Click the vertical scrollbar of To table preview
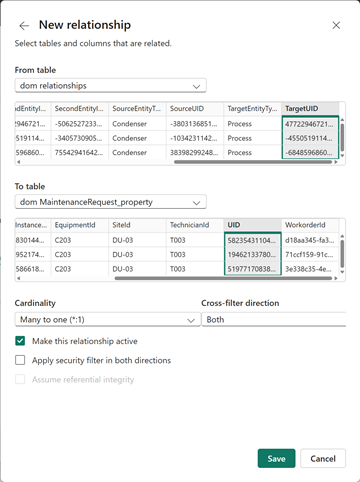 (x=342, y=254)
